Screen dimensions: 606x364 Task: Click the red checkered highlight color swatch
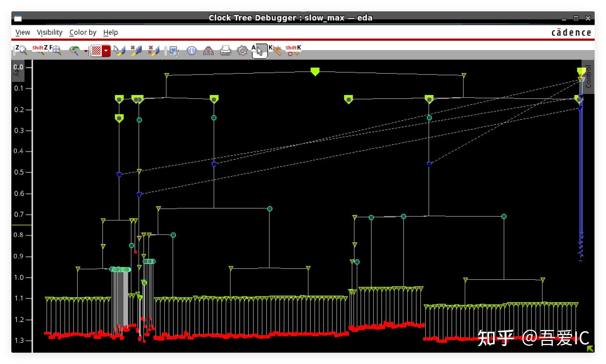point(98,51)
